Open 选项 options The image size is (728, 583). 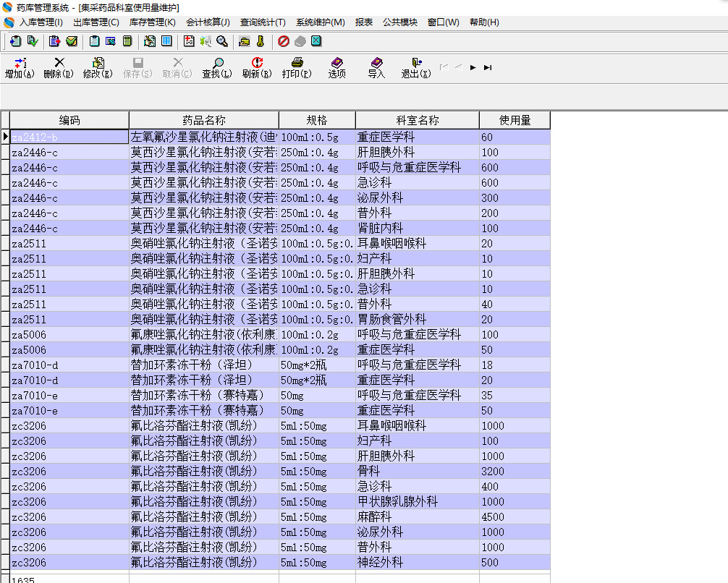(x=337, y=68)
